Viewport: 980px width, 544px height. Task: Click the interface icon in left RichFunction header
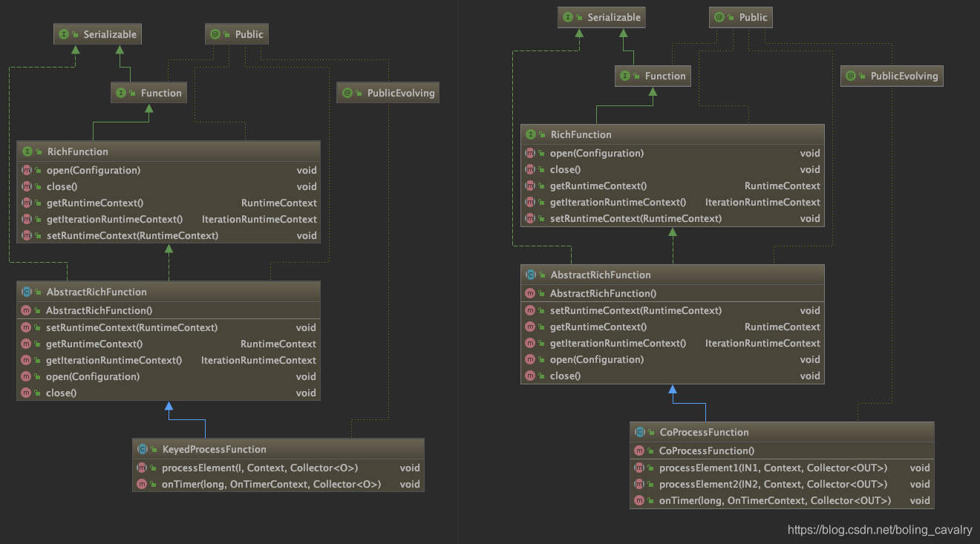27,151
